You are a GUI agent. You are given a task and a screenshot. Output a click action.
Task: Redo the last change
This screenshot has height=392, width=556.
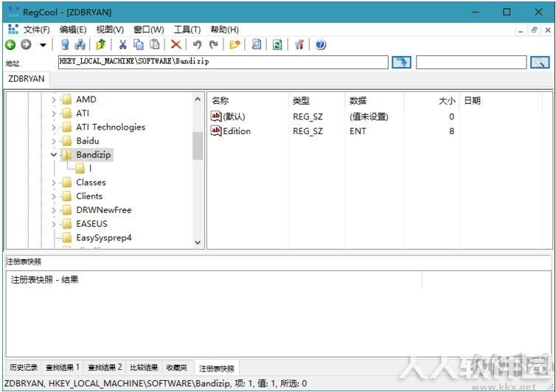213,45
